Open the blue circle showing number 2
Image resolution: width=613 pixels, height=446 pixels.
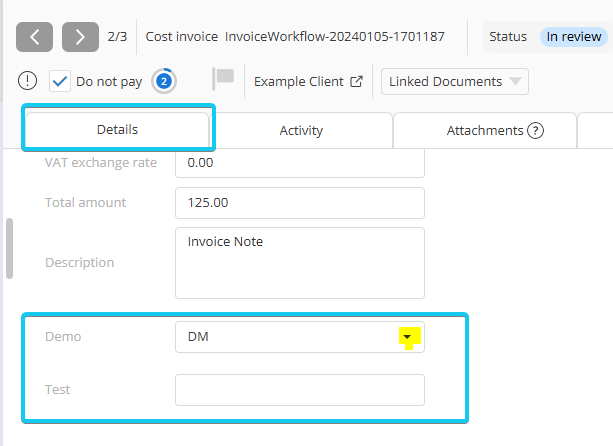click(164, 81)
